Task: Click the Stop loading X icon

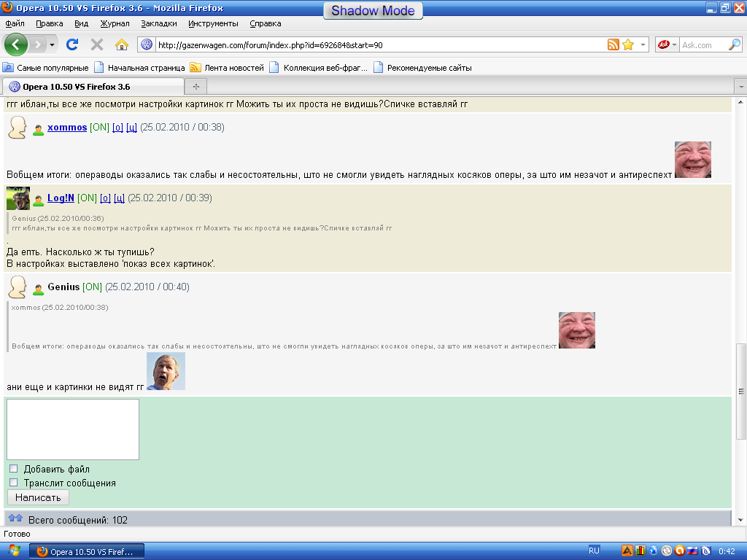Action: pyautogui.click(x=97, y=44)
